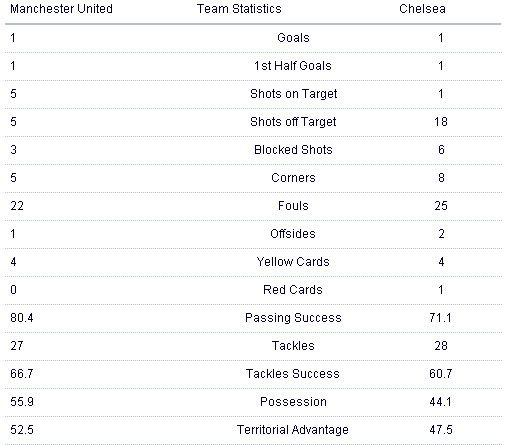Select the 1st Half Goals label
The height and width of the screenshot is (445, 506).
click(293, 66)
